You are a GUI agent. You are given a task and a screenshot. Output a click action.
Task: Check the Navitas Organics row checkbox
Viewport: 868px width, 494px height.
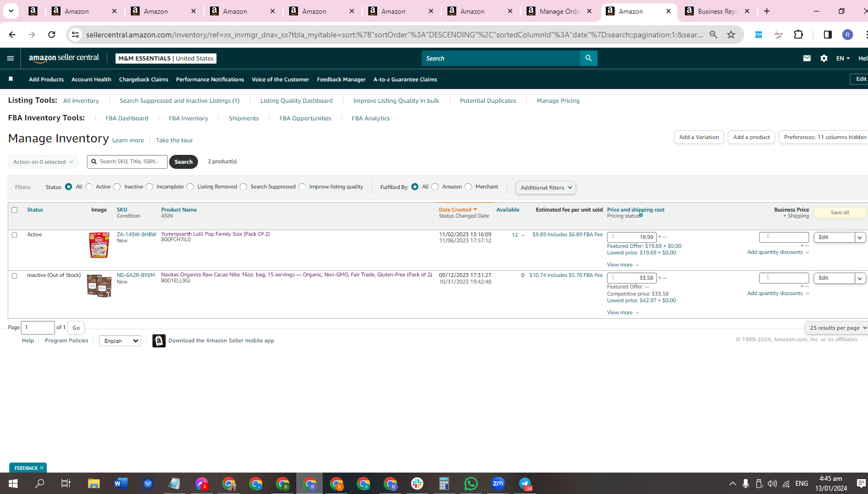[14, 275]
